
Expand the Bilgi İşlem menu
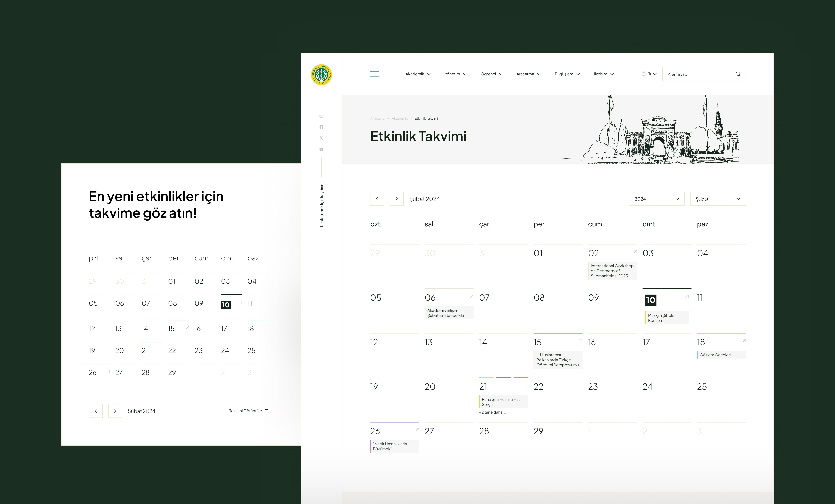click(x=567, y=74)
